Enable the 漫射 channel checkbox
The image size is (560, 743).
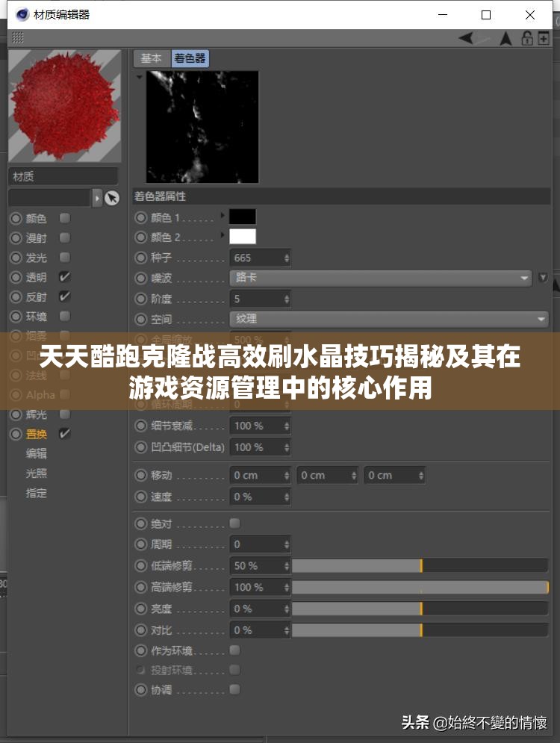click(65, 237)
